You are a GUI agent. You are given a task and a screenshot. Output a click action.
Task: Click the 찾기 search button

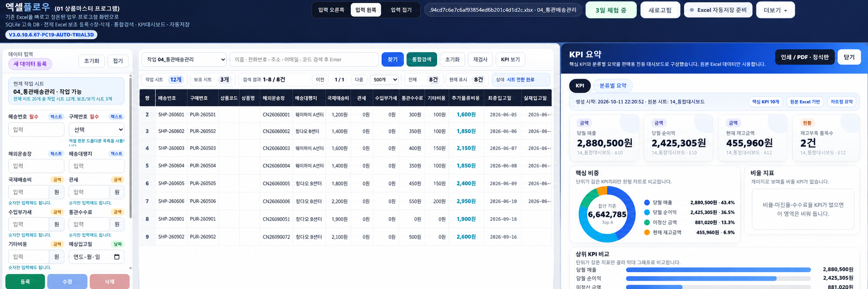[392, 59]
